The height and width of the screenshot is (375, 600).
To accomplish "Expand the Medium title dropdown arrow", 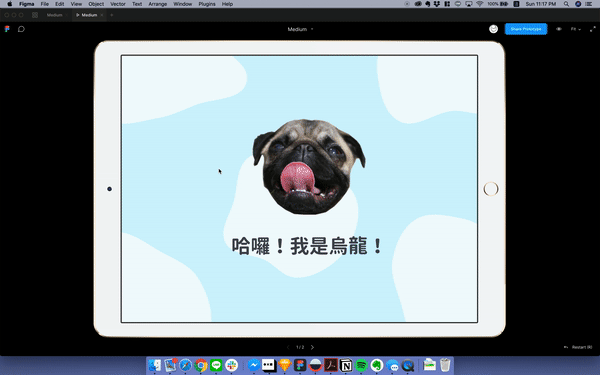I will tap(312, 29).
